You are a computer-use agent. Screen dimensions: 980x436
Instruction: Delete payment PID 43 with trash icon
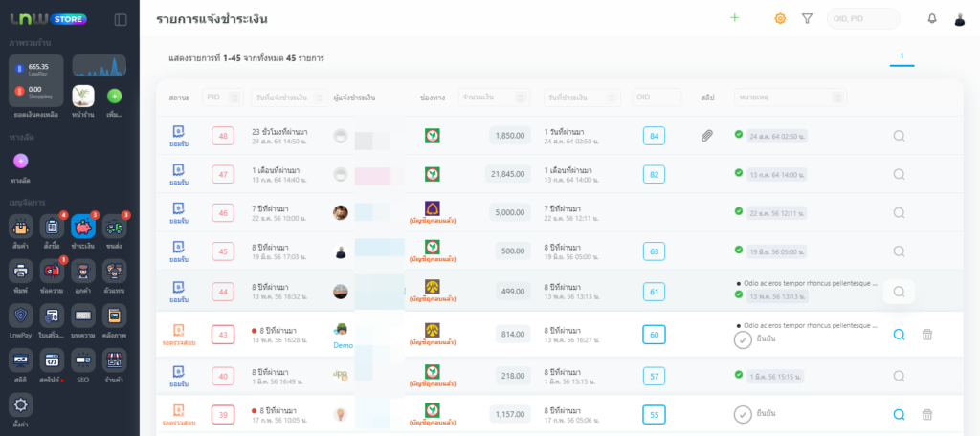point(926,335)
